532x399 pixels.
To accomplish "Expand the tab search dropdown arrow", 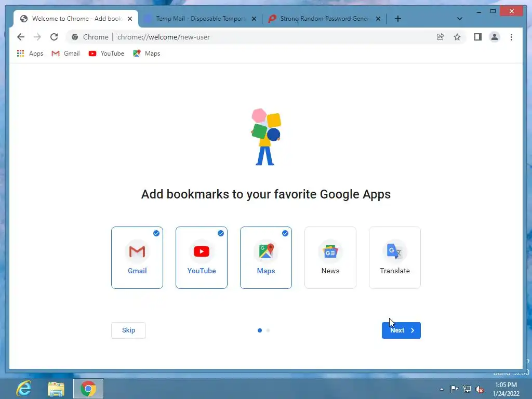I will pyautogui.click(x=460, y=19).
